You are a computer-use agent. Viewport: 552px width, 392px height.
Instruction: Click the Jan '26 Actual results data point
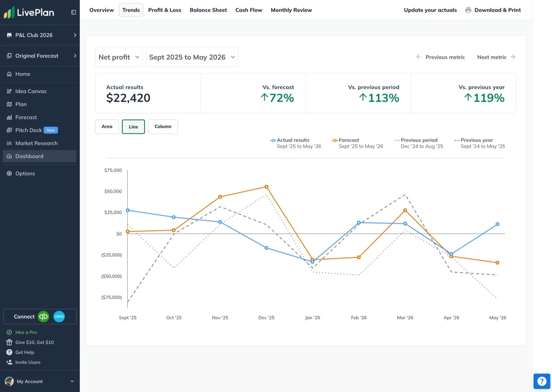312,262
